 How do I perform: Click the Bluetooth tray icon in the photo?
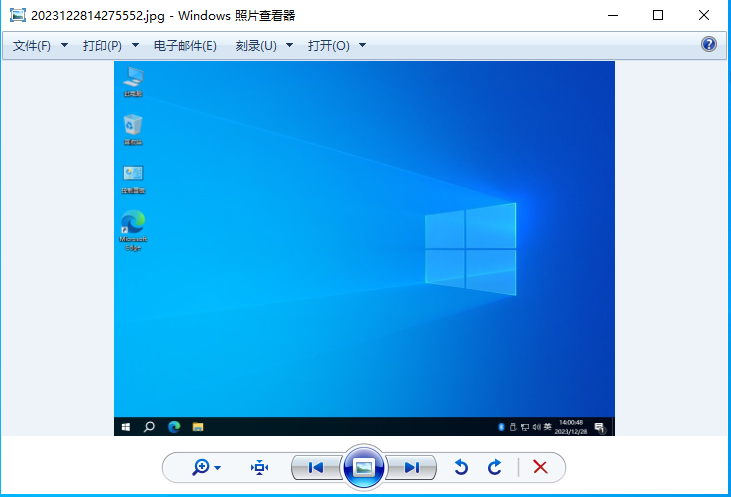[502, 427]
